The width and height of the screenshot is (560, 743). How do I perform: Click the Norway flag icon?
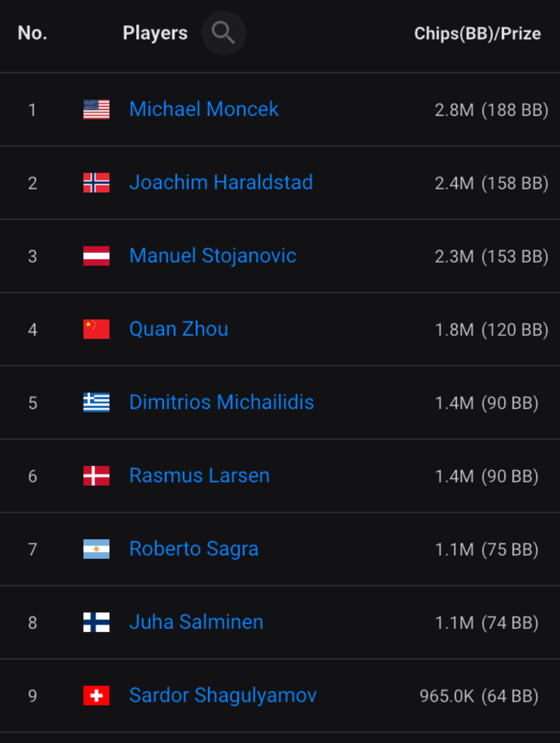[x=96, y=183]
